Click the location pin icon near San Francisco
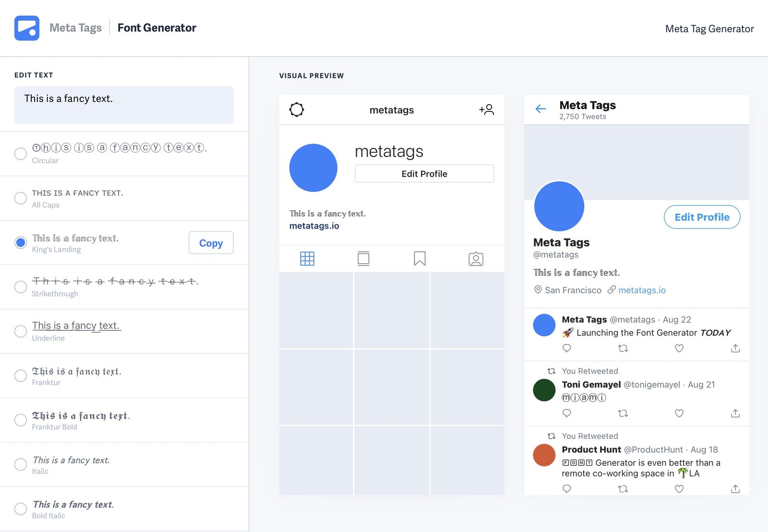Screen dimensions: 768x532 point(538,290)
